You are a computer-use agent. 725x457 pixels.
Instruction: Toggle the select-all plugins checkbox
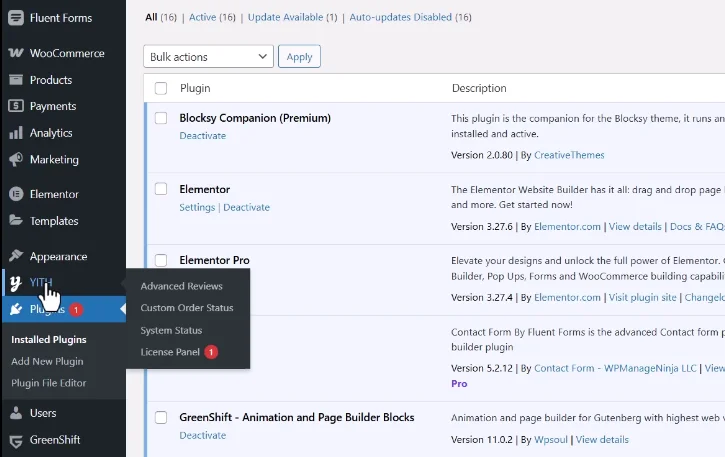[161, 88]
